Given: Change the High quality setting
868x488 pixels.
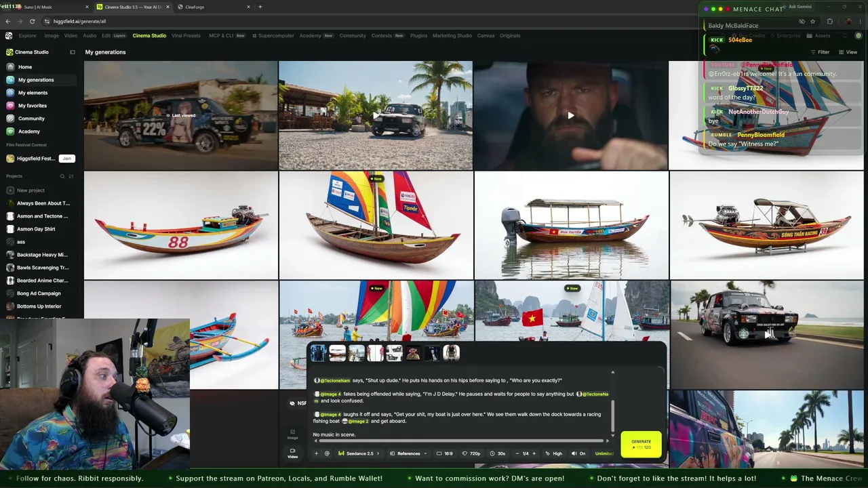Looking at the screenshot, I should (x=553, y=453).
